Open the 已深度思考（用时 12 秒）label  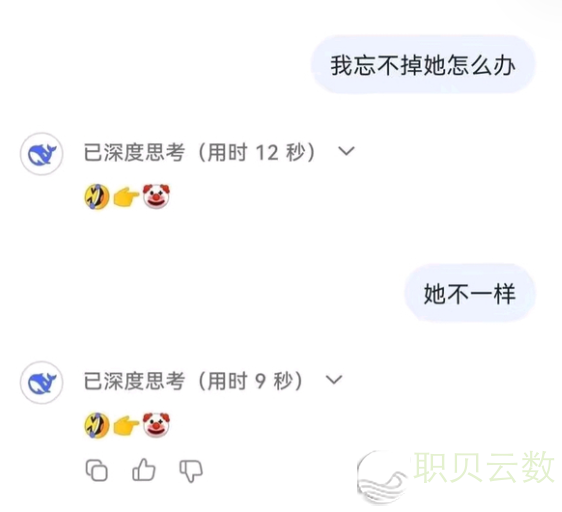point(199,152)
